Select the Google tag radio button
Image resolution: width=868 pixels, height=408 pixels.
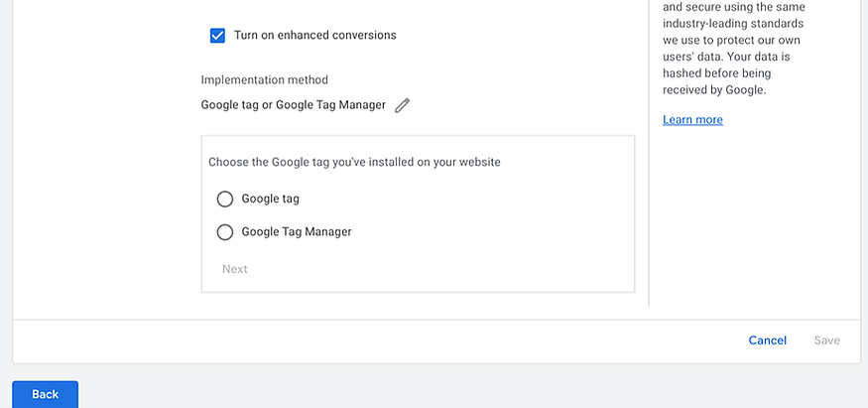click(x=225, y=199)
